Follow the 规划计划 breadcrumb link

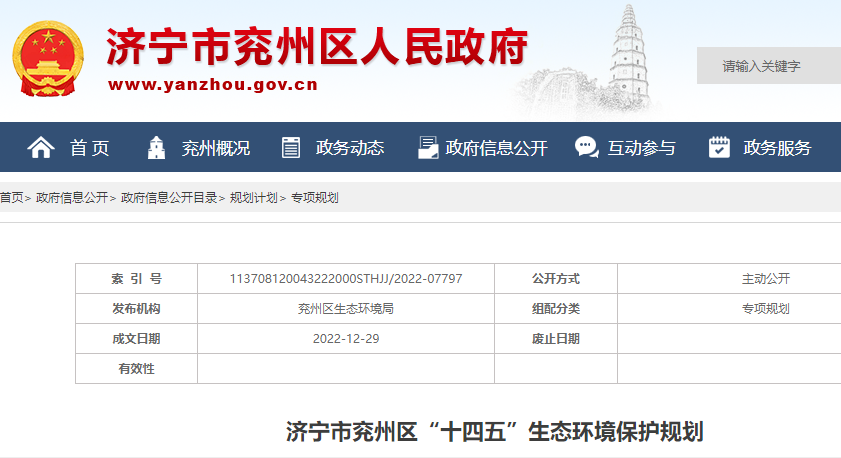coord(254,198)
